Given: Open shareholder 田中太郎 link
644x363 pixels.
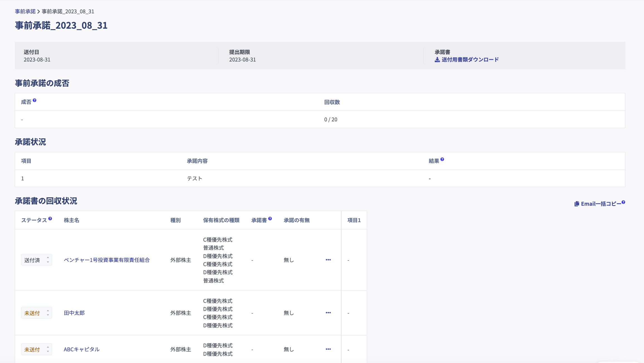Looking at the screenshot, I should (x=74, y=313).
